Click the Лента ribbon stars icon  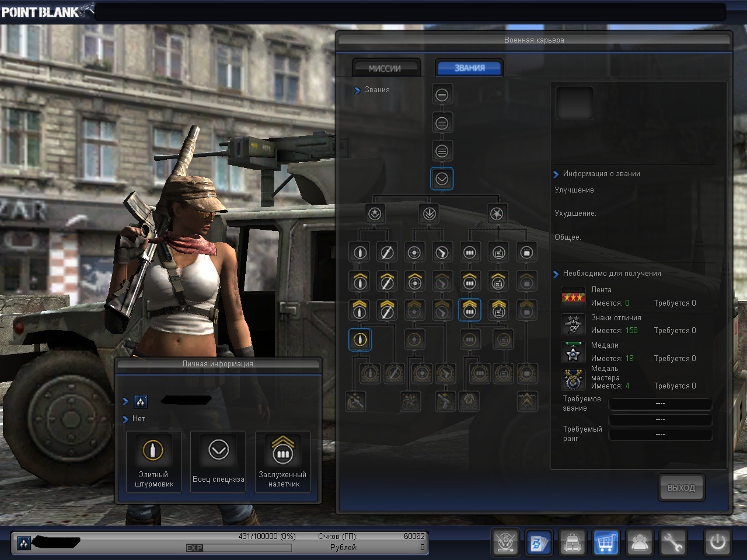tap(573, 297)
